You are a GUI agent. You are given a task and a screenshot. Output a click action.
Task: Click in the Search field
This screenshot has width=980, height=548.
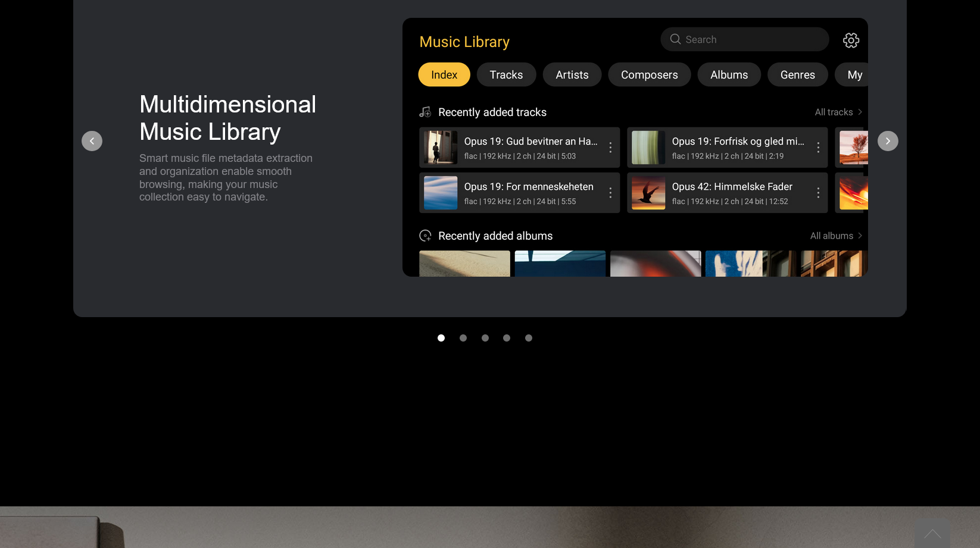pos(750,39)
